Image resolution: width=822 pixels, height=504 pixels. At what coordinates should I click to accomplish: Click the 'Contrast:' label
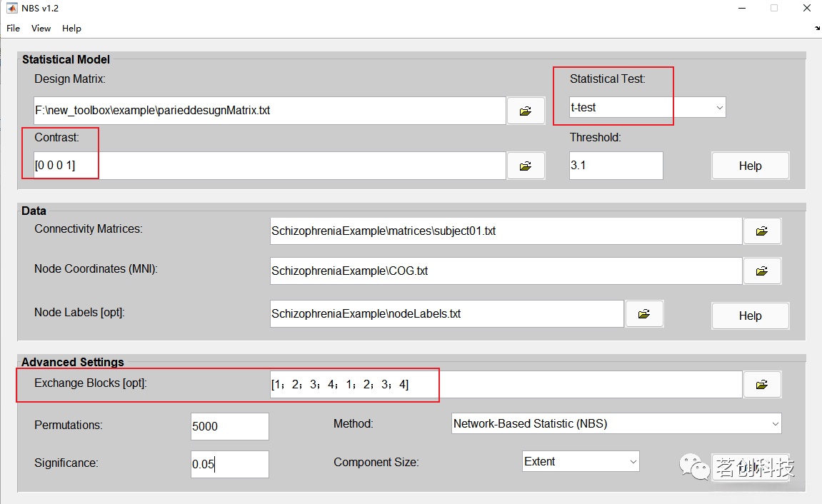click(x=56, y=137)
